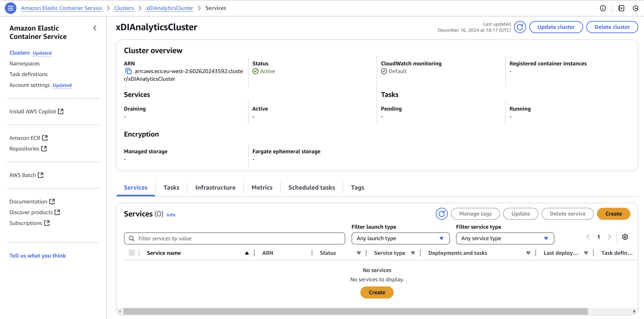The width and height of the screenshot is (644, 319).
Task: Copy the cluster ARN with copy icon
Action: coord(128,71)
